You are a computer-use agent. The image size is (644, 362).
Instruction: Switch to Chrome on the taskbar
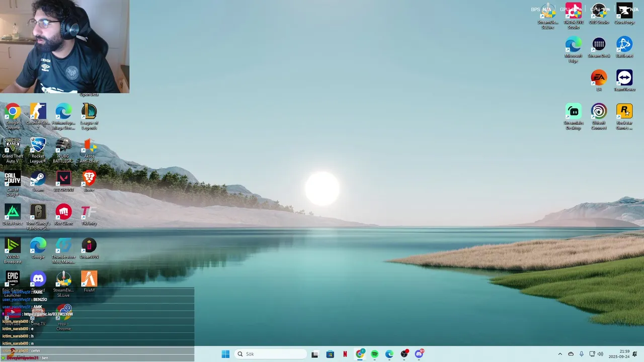360,354
